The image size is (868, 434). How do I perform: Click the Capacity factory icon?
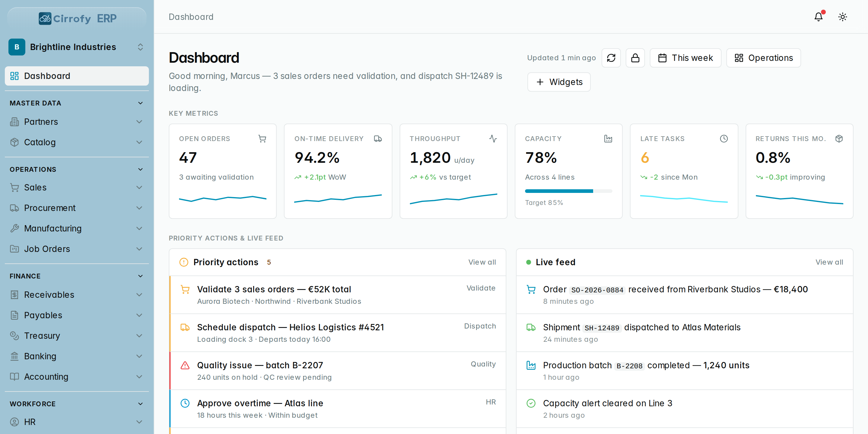608,139
